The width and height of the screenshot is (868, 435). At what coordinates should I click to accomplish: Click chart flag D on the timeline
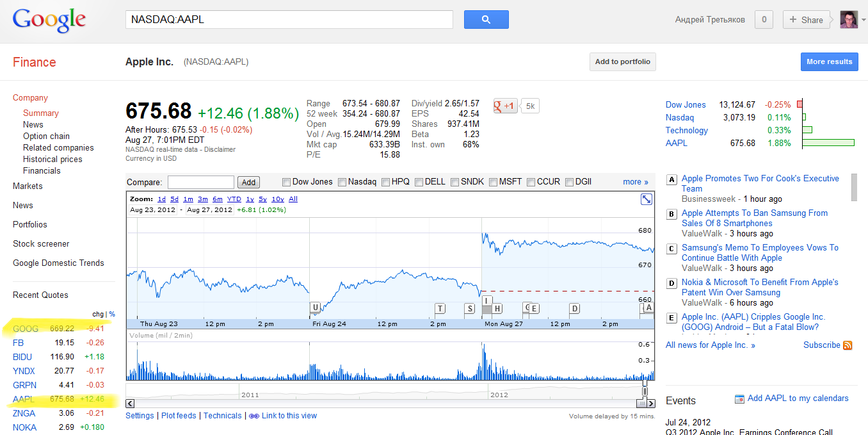tap(575, 309)
